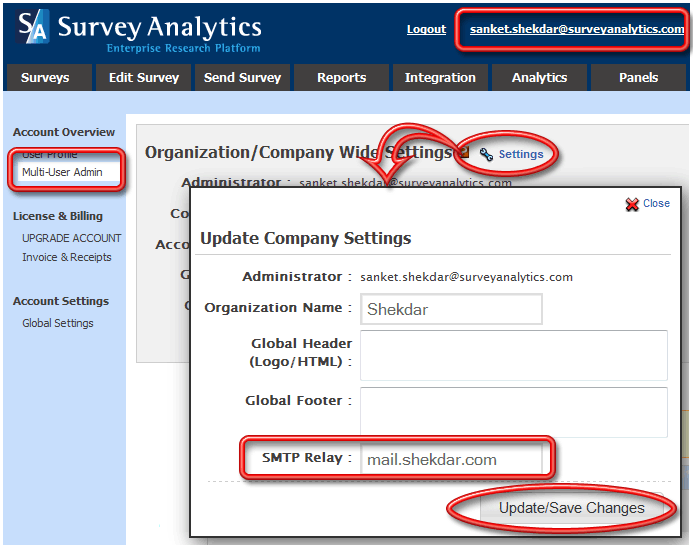The width and height of the screenshot is (693, 550).
Task: Click the Update/Save Changes button
Action: click(571, 508)
